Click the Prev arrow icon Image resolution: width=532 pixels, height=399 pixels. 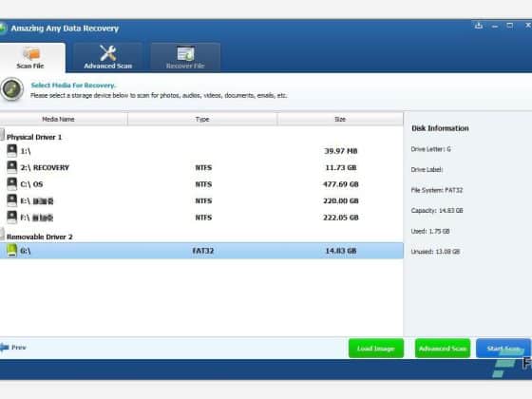coord(5,348)
